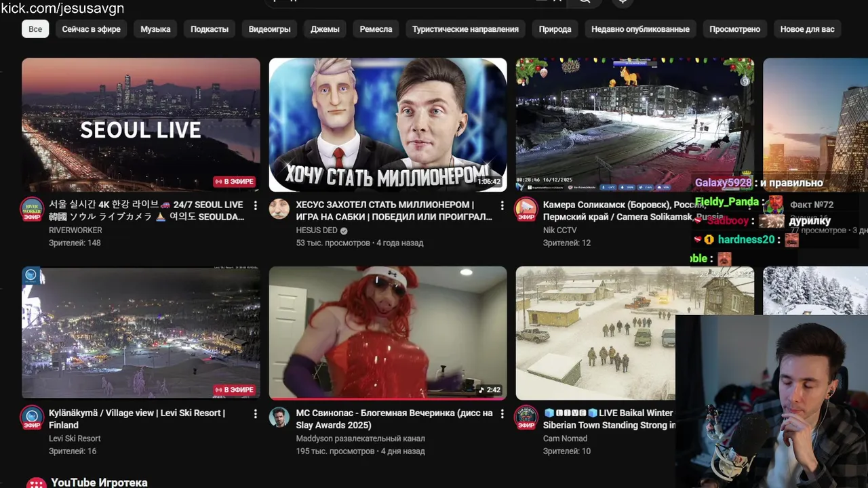
Task: Open Maddyson channel avatar icon
Action: click(x=279, y=418)
